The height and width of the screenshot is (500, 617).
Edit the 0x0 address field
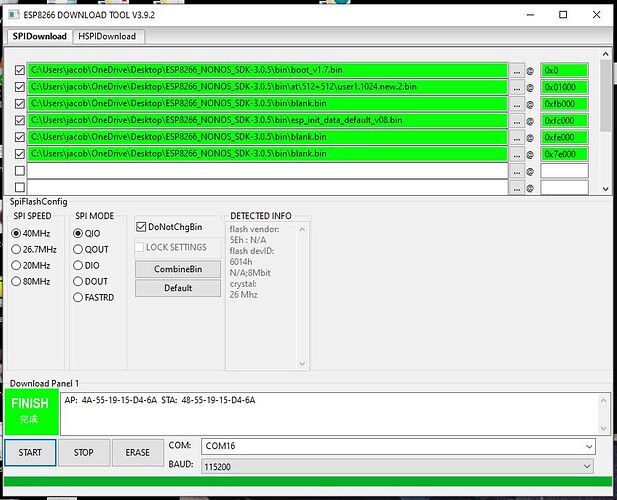[x=565, y=70]
